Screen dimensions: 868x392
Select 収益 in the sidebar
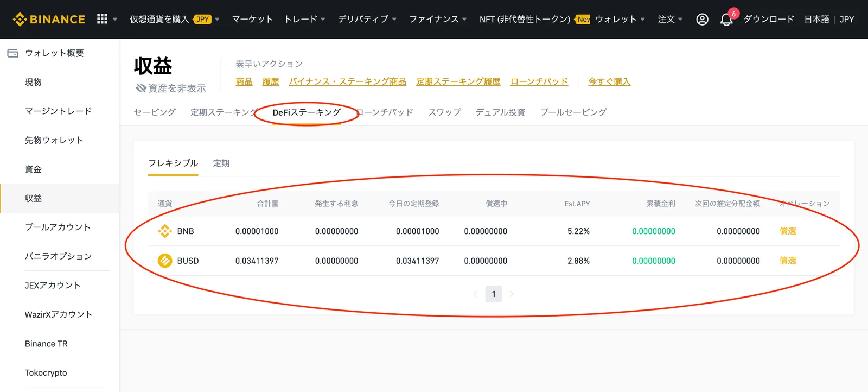pyautogui.click(x=60, y=198)
